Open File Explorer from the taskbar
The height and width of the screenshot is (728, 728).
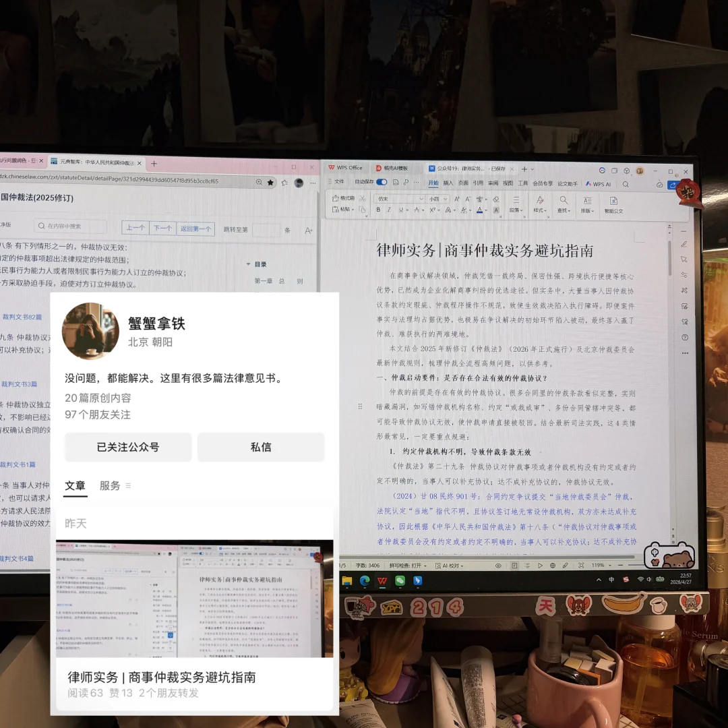tap(347, 580)
